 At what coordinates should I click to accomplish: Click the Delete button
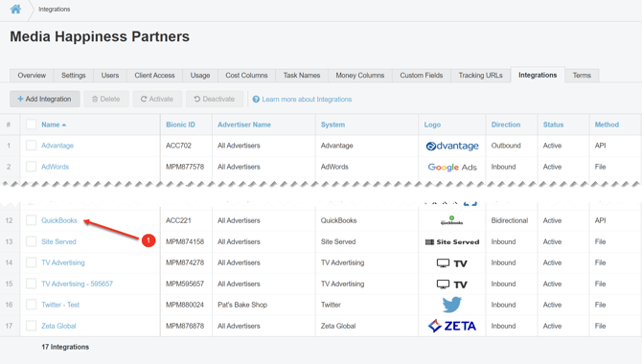tap(106, 99)
